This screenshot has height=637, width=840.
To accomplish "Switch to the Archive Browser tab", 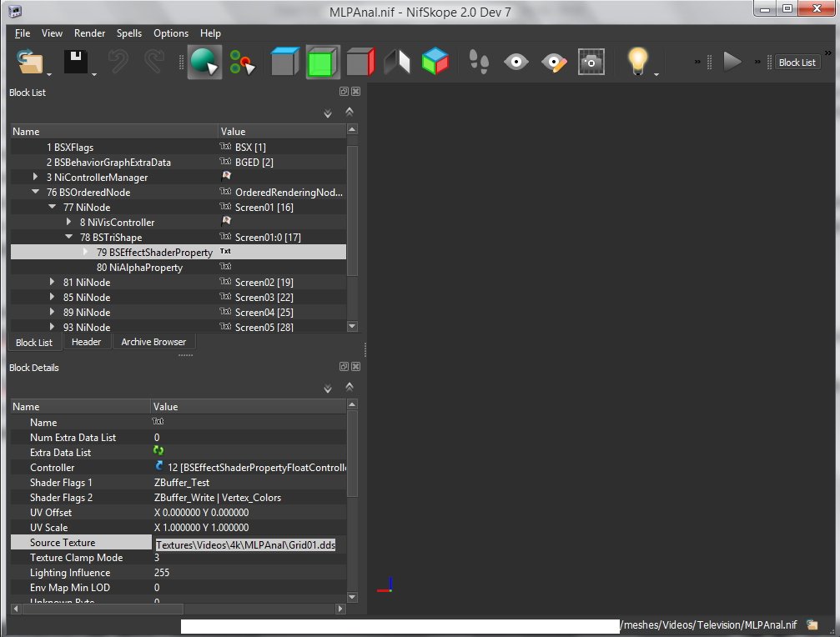I will 153,342.
